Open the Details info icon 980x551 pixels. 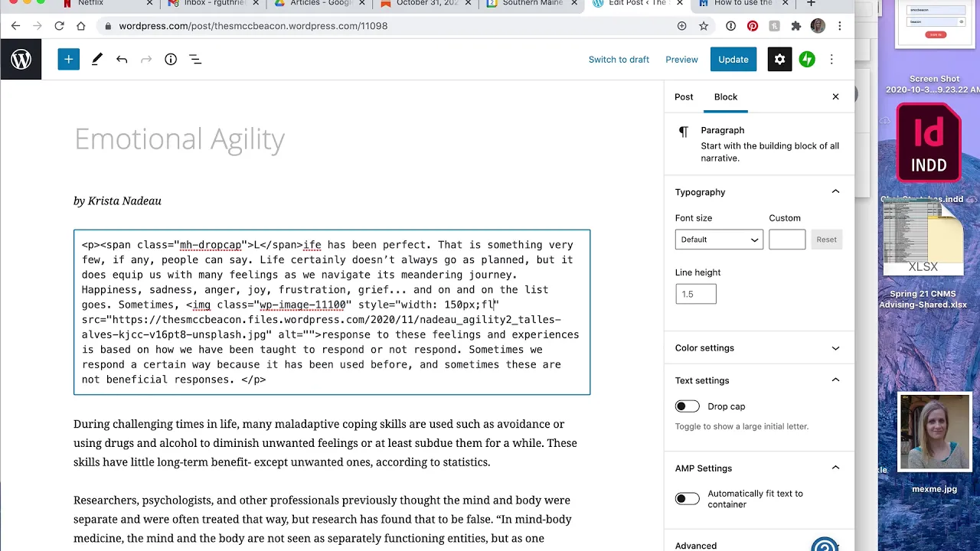click(171, 59)
